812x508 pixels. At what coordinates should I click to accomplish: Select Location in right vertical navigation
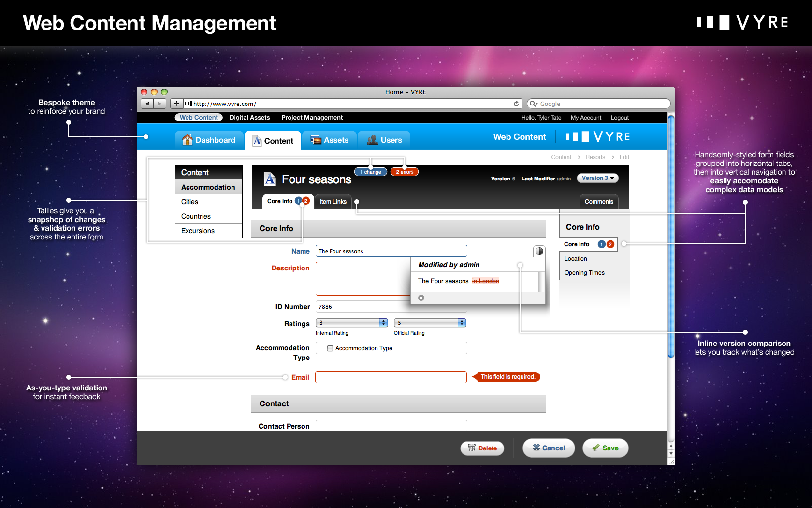point(576,259)
